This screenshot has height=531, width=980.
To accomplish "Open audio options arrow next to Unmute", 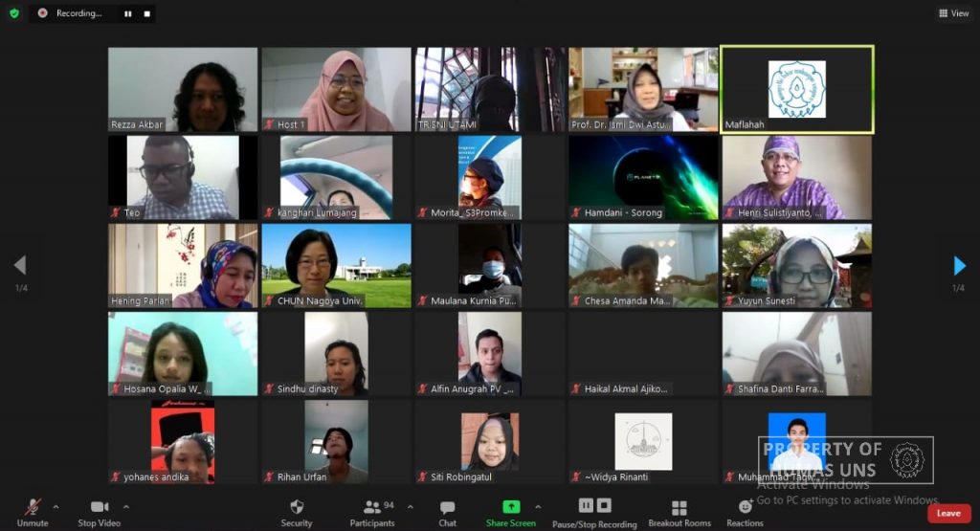I will click(x=56, y=507).
